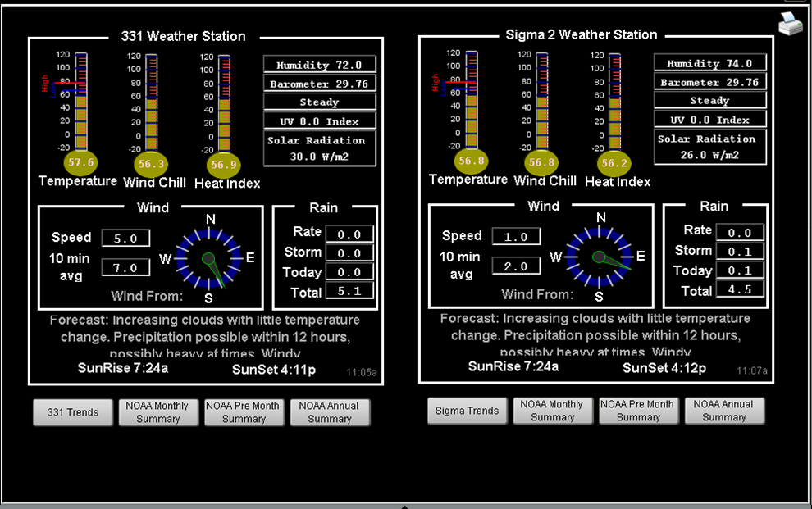Open the 331 Trends page
Screen dimensions: 812x509
[x=72, y=412]
